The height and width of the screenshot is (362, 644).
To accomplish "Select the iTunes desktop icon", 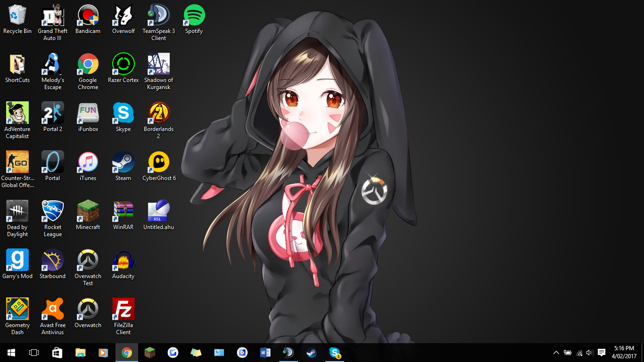I will (x=88, y=167).
